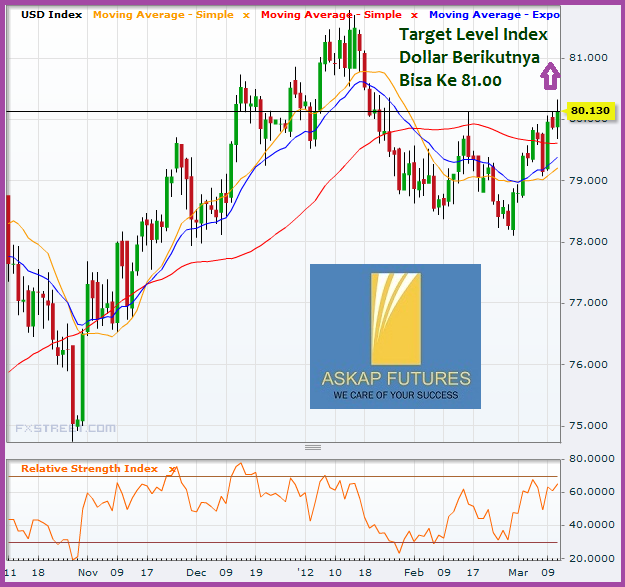Image resolution: width=625 pixels, height=587 pixels.
Task: Click the 81.000 price axis label
Action: pyautogui.click(x=586, y=58)
